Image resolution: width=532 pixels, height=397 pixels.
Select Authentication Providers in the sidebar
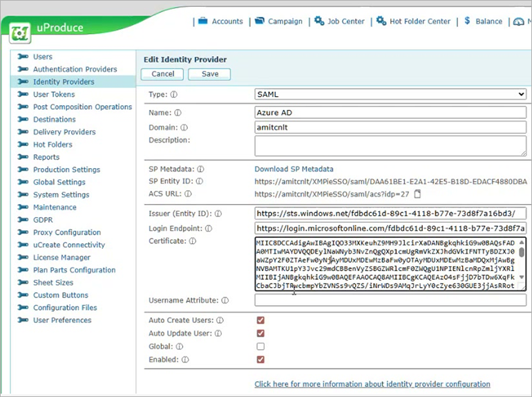pyautogui.click(x=75, y=69)
